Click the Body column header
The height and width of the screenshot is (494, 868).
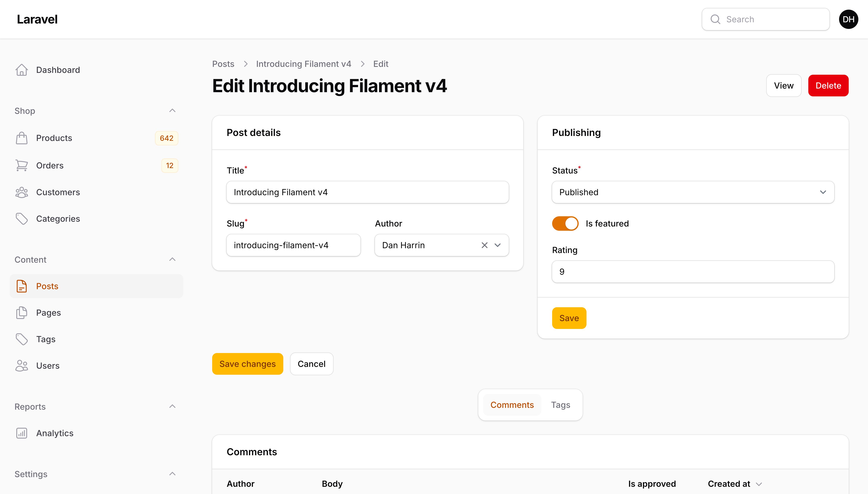coord(332,484)
